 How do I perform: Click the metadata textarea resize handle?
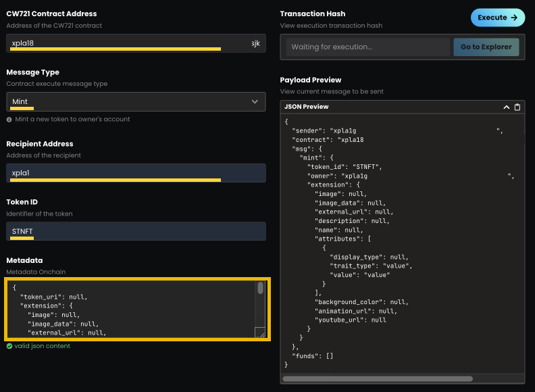[x=260, y=332]
